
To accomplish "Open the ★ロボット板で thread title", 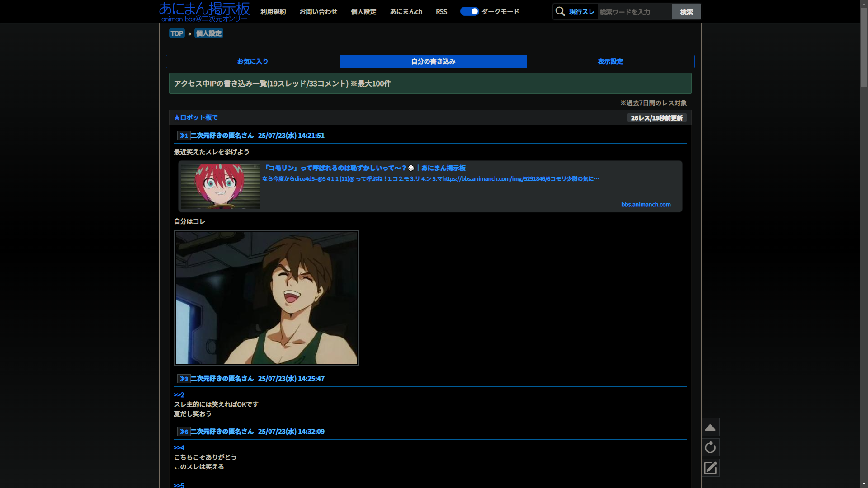I will 196,117.
